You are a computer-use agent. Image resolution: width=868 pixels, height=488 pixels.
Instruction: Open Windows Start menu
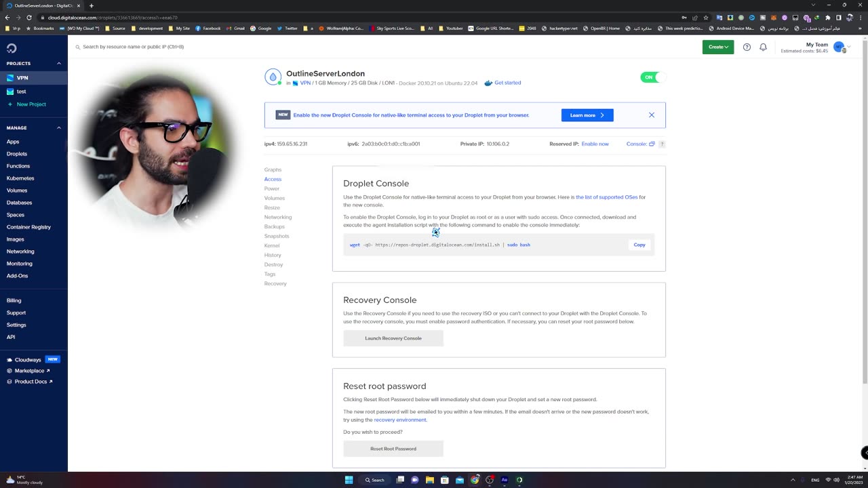(x=349, y=480)
